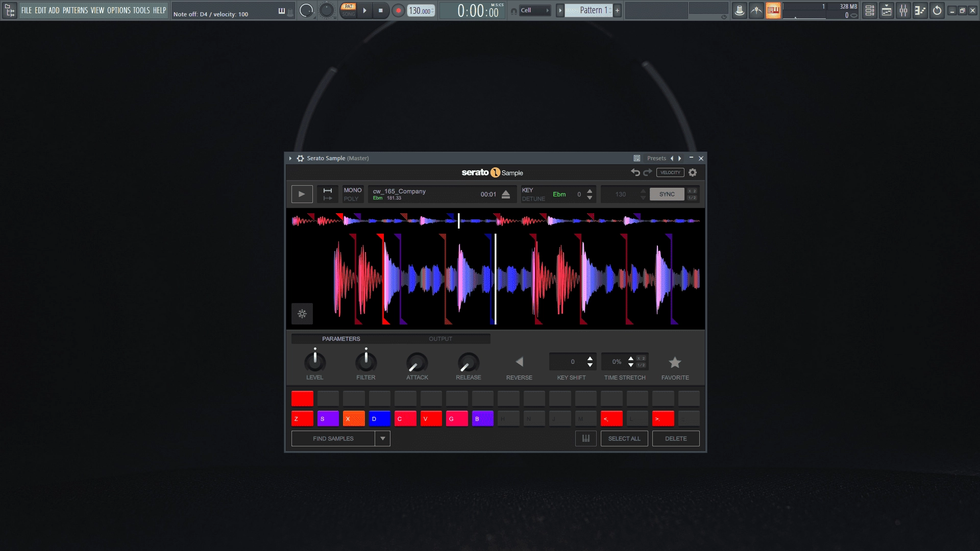Open Serato Sample settings gear
The image size is (980, 551).
tap(693, 172)
